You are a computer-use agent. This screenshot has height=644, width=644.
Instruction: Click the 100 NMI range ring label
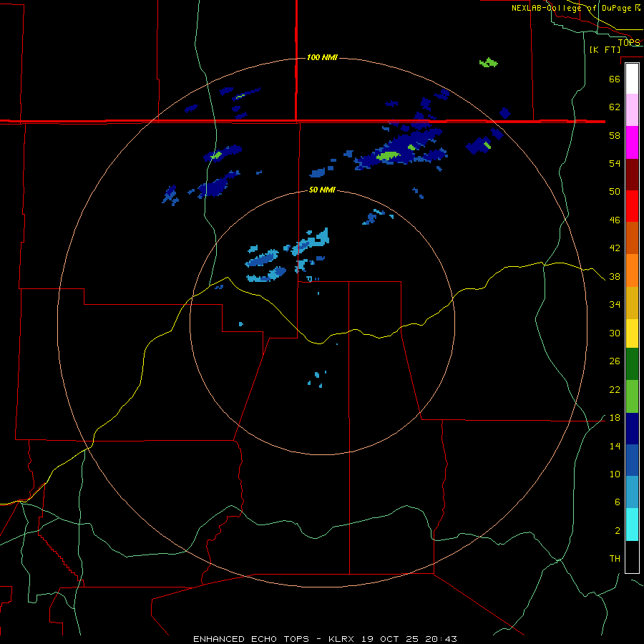click(x=323, y=57)
